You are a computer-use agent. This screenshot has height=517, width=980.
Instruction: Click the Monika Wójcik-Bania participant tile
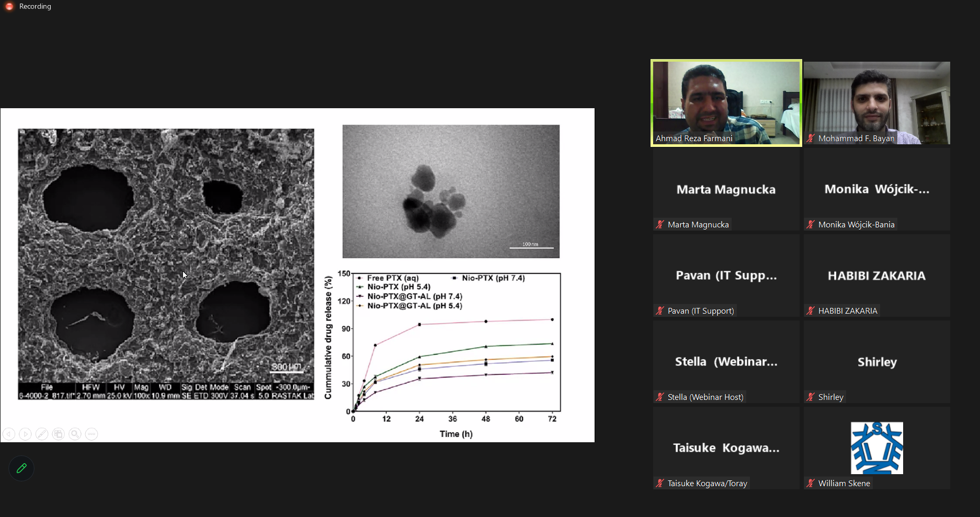pos(876,189)
